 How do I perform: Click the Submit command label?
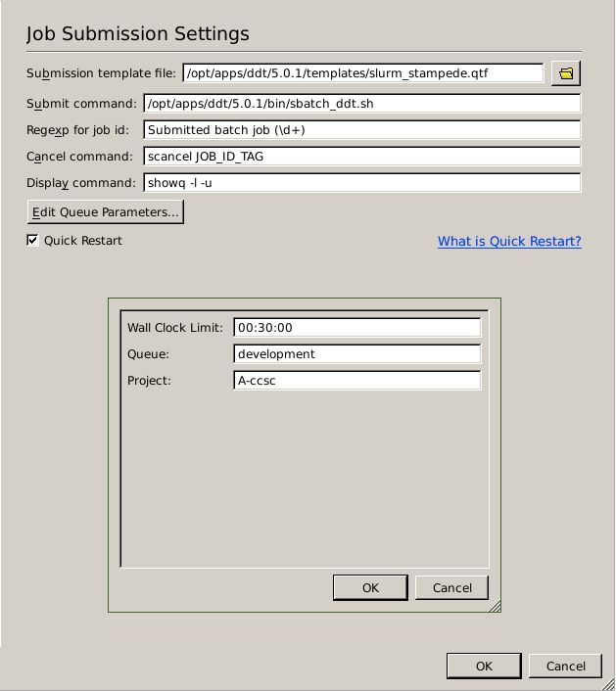[81, 104]
